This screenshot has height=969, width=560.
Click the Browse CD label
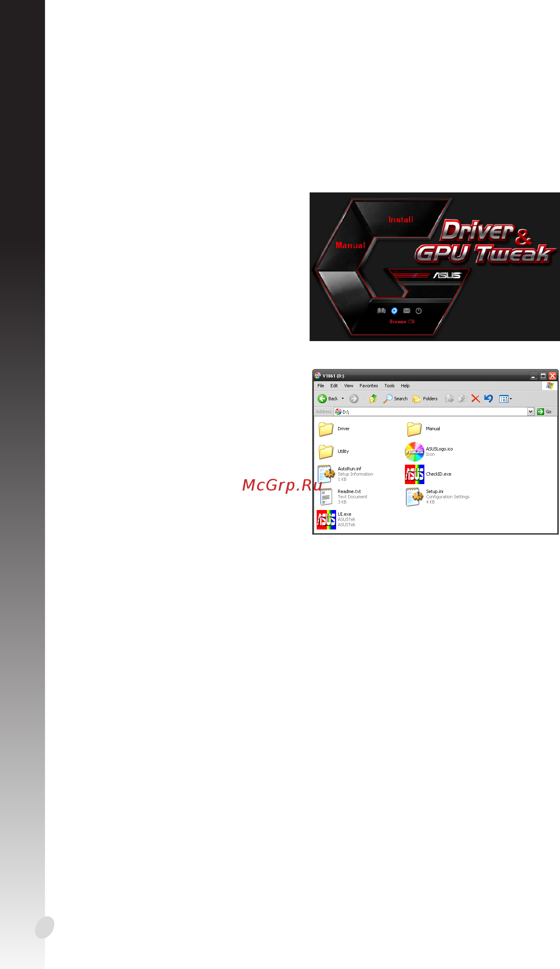402,322
